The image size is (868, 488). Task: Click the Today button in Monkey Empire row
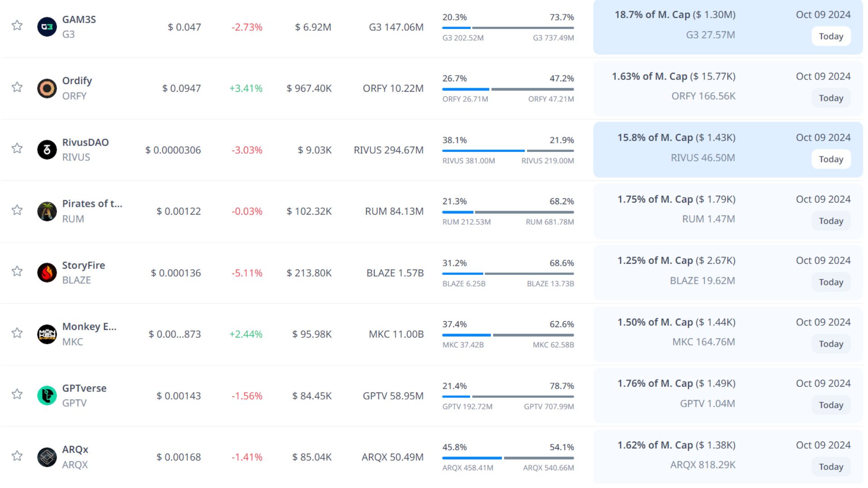[x=830, y=344]
